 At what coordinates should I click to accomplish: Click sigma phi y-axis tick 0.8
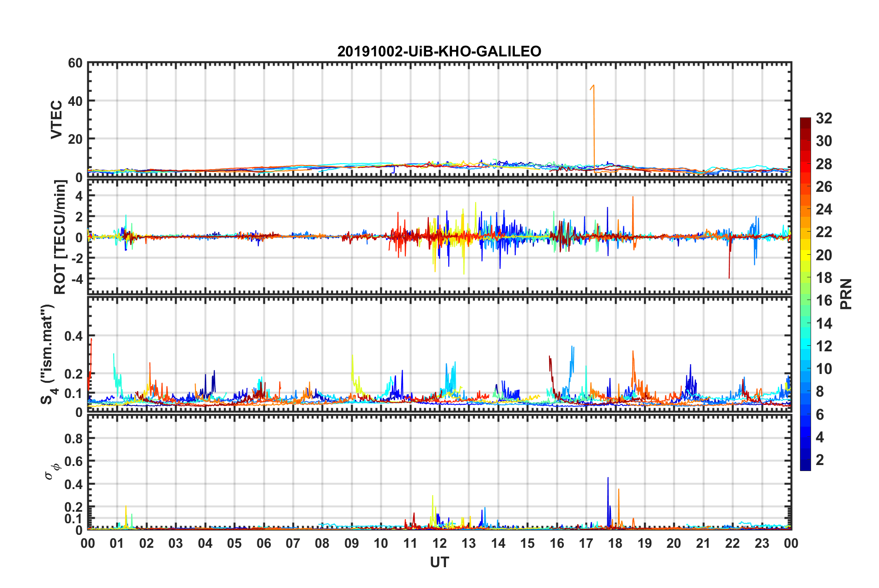73,438
